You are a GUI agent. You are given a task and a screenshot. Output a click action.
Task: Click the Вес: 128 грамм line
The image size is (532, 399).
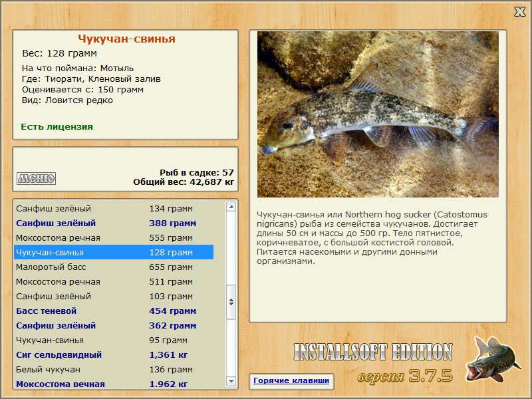(x=59, y=53)
